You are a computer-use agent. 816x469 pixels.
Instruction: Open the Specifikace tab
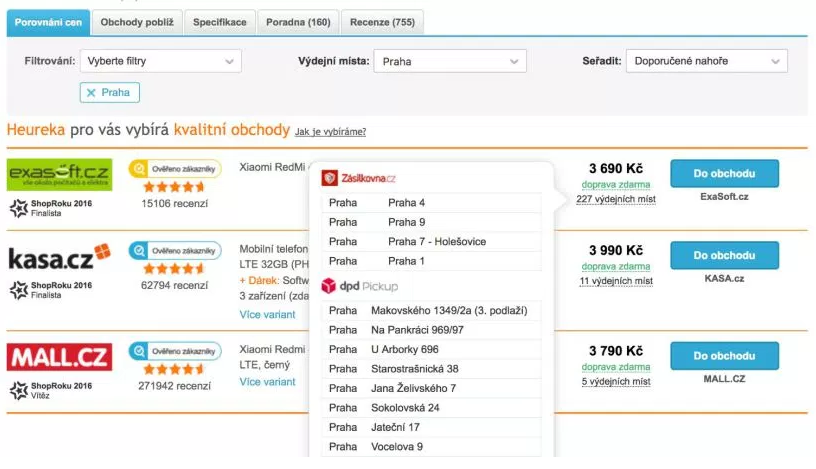[x=220, y=22]
